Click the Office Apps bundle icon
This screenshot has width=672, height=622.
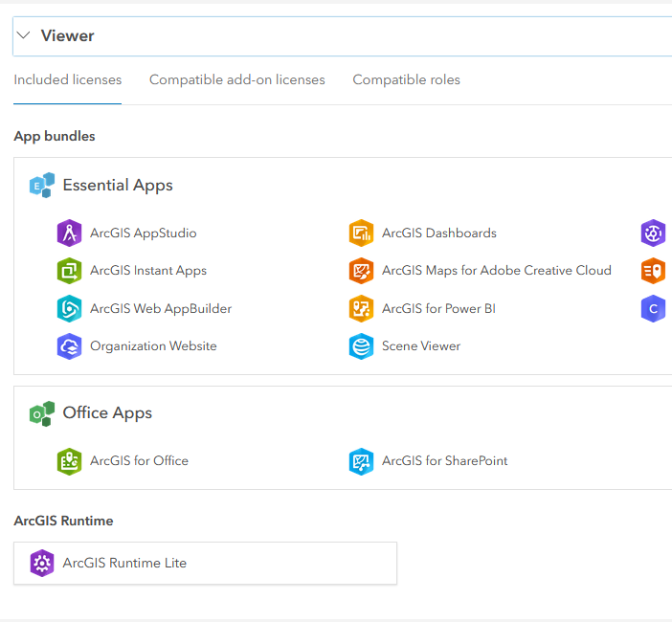click(41, 413)
